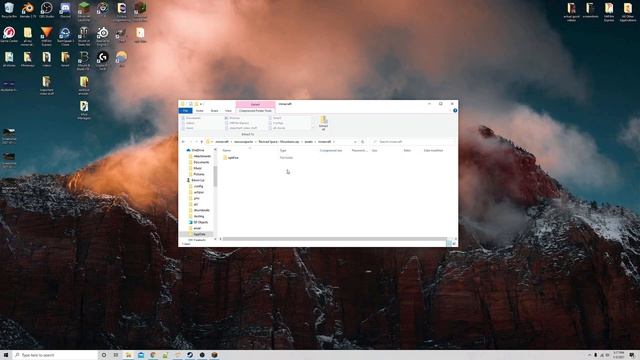Select the Mount & Blade desktop shortcut

click(x=84, y=60)
